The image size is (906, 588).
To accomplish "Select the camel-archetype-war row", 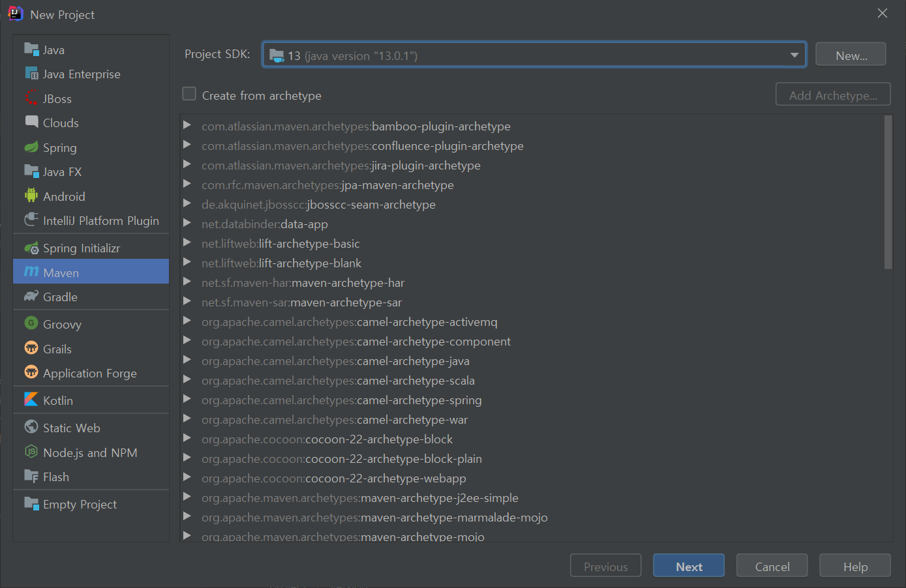I will pos(531,419).
